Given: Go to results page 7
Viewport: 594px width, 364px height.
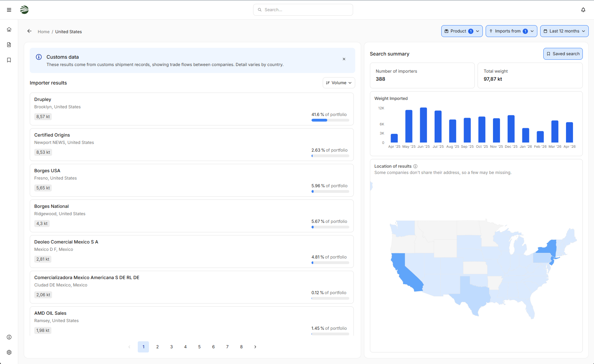Looking at the screenshot, I should point(227,347).
